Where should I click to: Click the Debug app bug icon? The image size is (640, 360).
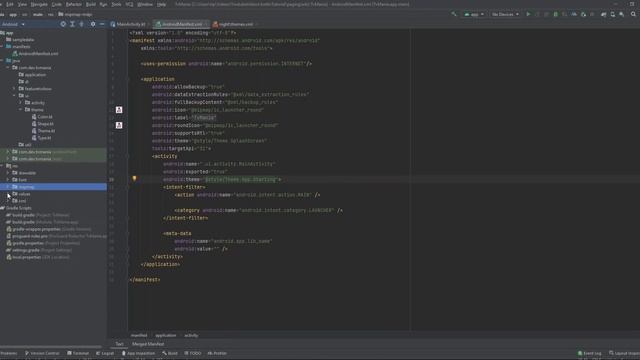click(x=556, y=14)
